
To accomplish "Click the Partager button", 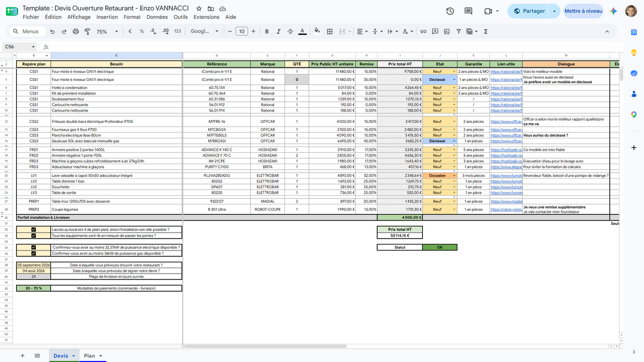I will 529,11.
